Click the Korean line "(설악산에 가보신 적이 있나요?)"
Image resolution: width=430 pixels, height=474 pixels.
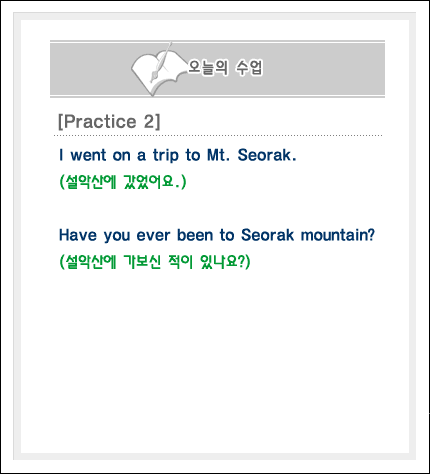[x=155, y=262]
